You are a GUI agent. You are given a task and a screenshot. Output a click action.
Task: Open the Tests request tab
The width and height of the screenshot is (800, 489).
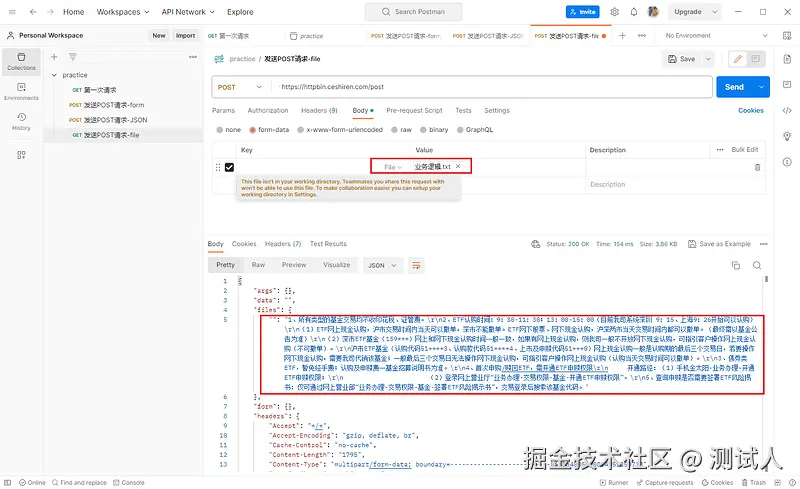(463, 110)
